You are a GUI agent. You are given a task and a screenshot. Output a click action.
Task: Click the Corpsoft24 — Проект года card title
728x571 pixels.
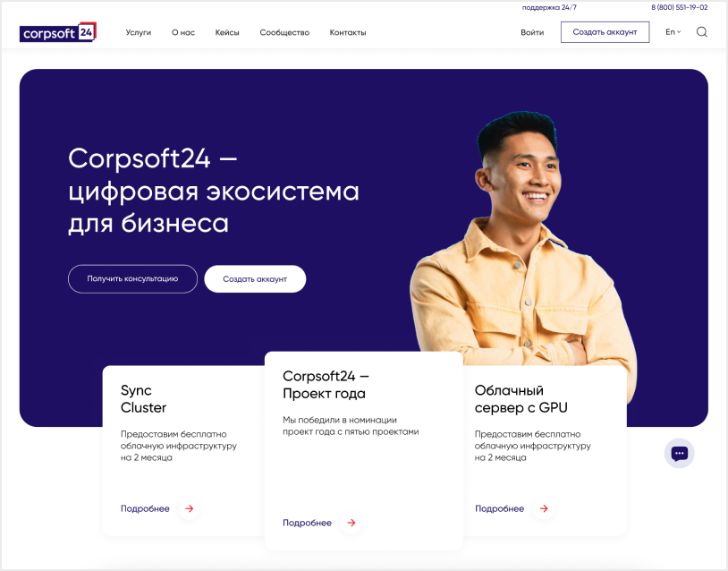[x=326, y=385]
